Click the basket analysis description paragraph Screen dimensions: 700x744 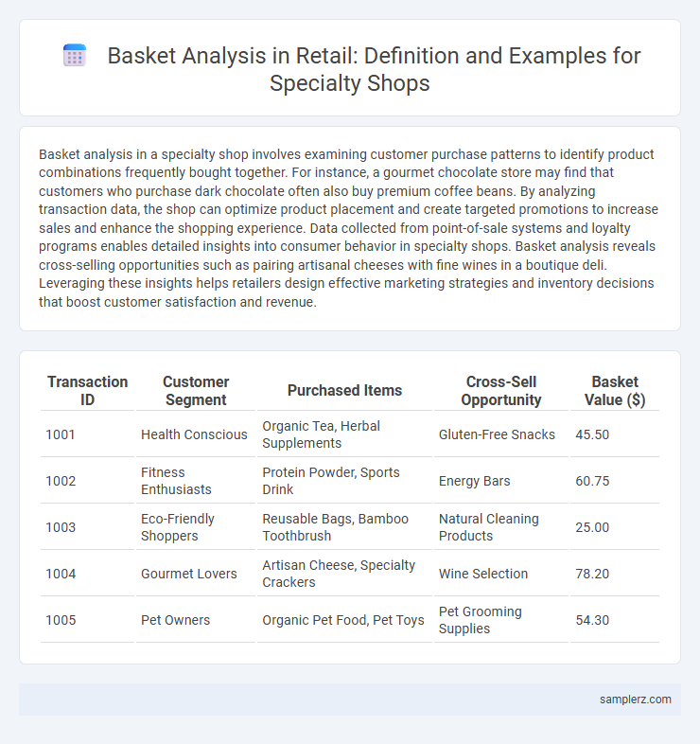coord(348,228)
